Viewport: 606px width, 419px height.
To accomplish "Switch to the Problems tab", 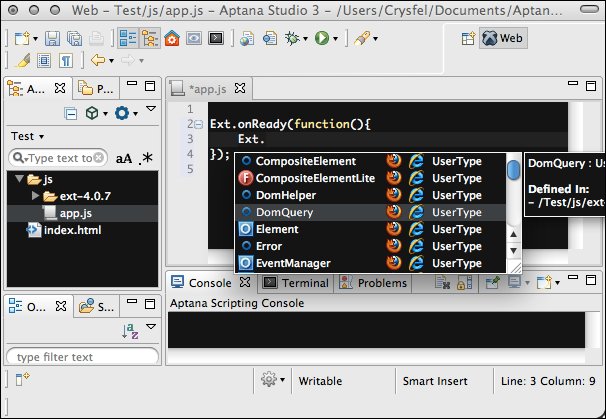I will pos(373,283).
